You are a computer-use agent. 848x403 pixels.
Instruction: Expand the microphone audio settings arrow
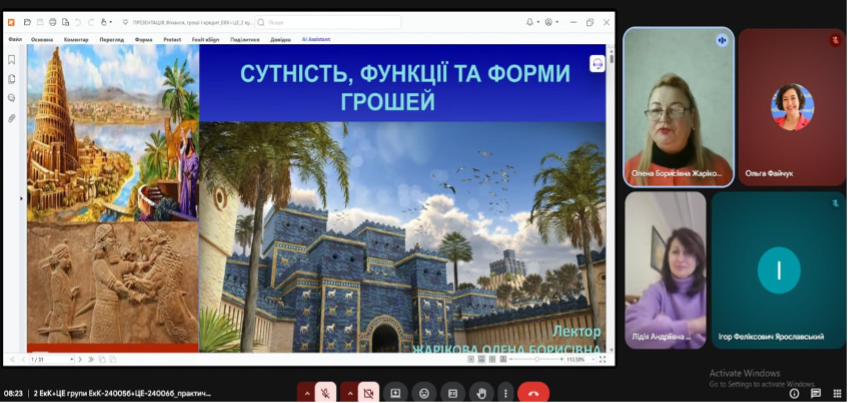pos(305,393)
